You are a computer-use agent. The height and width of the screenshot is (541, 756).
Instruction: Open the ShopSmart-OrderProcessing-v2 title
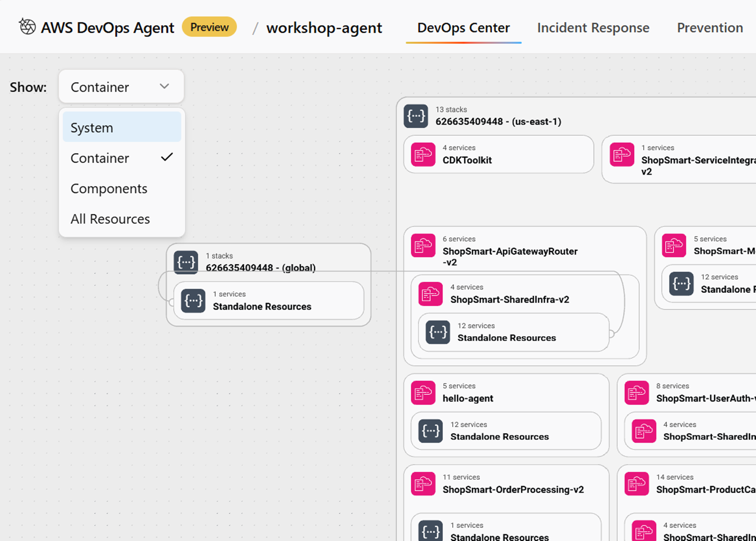(x=513, y=490)
